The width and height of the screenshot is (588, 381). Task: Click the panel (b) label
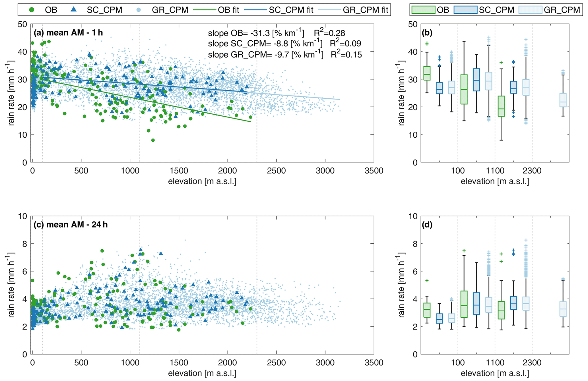tap(427, 33)
